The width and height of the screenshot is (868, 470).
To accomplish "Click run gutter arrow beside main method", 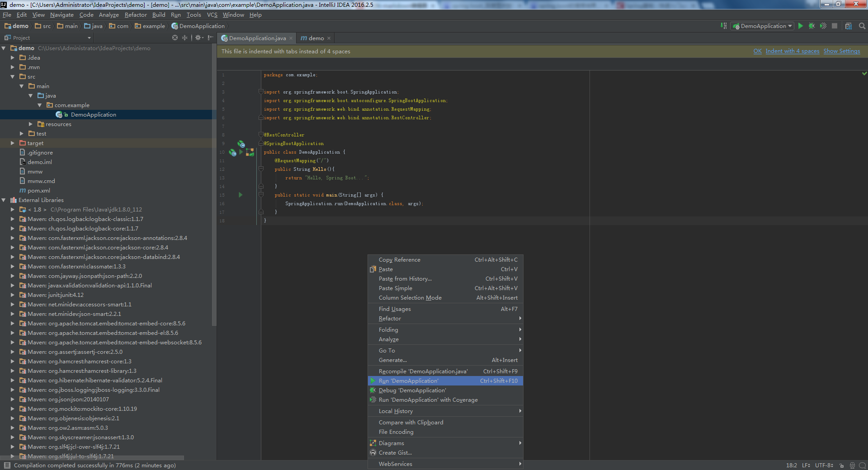I will pyautogui.click(x=241, y=195).
